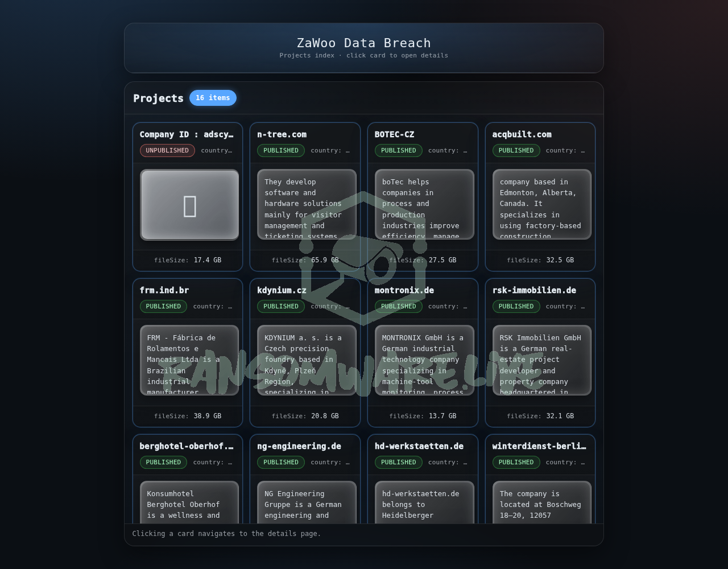The height and width of the screenshot is (569, 728).
Task: Click the fileSize value 17.4 GB
Action: click(x=208, y=260)
